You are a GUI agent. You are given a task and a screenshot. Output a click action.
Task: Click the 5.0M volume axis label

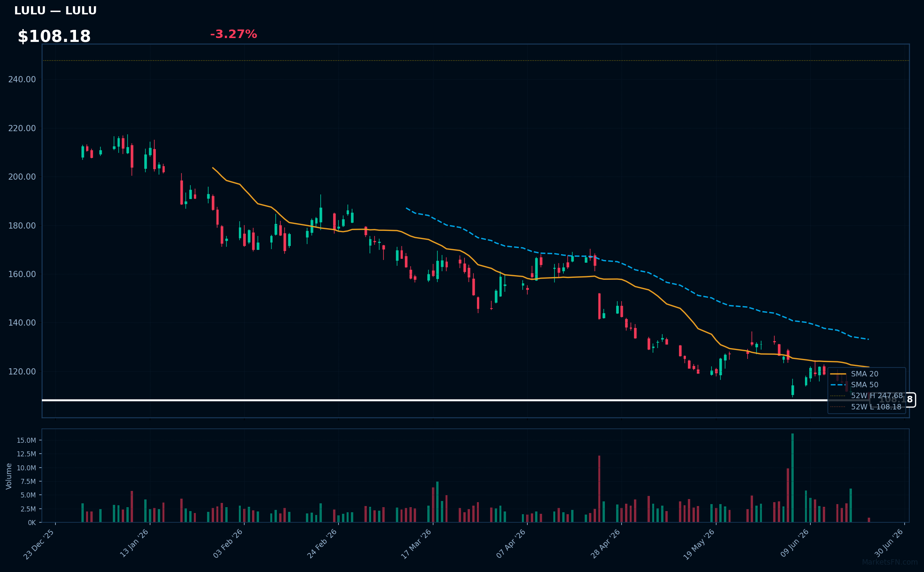[28, 495]
